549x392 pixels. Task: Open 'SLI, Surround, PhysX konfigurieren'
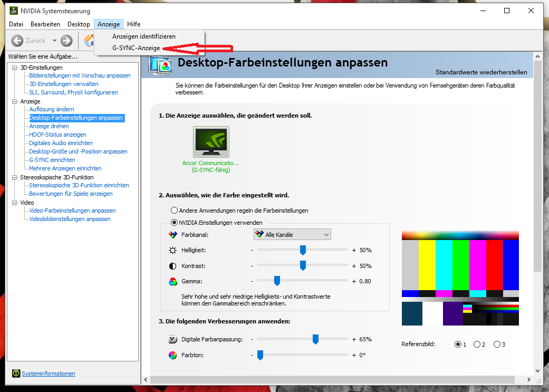pyautogui.click(x=73, y=92)
